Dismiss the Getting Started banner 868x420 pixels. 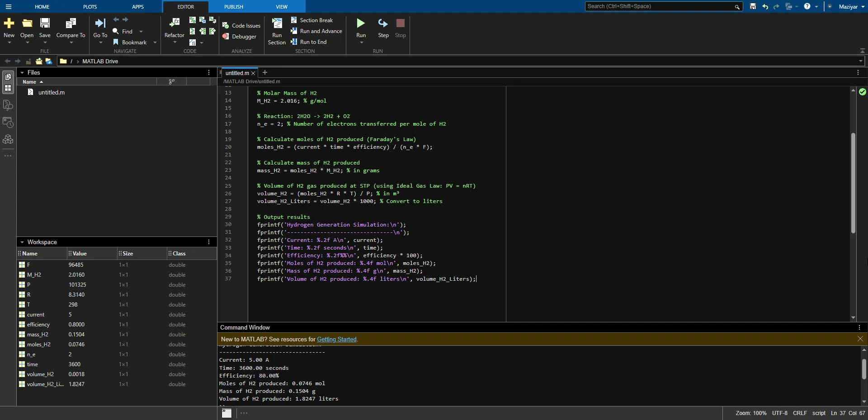pos(860,339)
